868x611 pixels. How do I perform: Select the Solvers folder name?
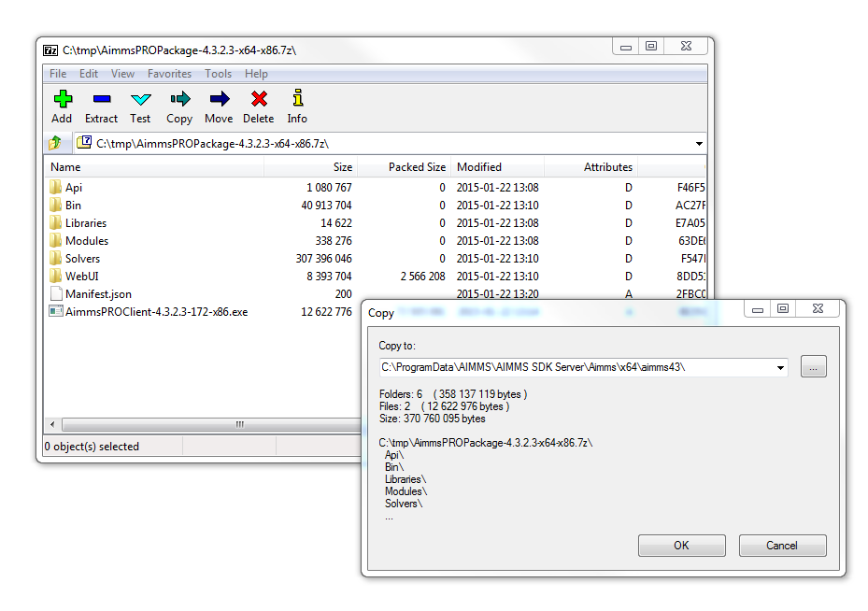(x=82, y=259)
